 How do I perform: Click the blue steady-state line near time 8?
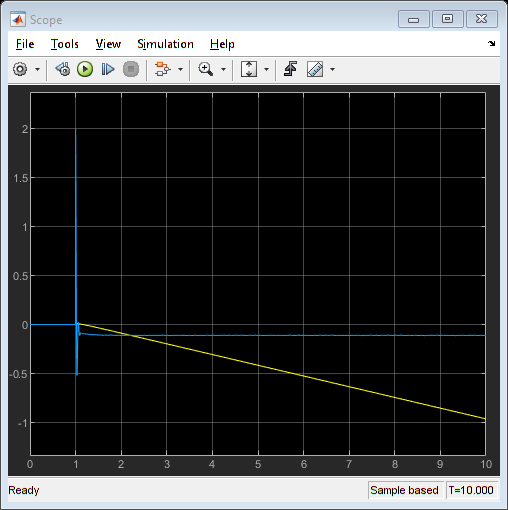[x=395, y=335]
